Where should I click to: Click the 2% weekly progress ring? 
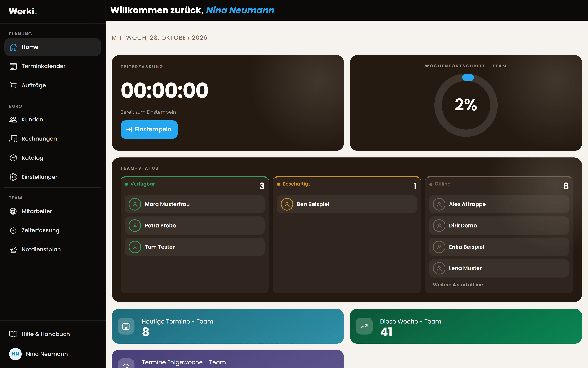point(466,105)
